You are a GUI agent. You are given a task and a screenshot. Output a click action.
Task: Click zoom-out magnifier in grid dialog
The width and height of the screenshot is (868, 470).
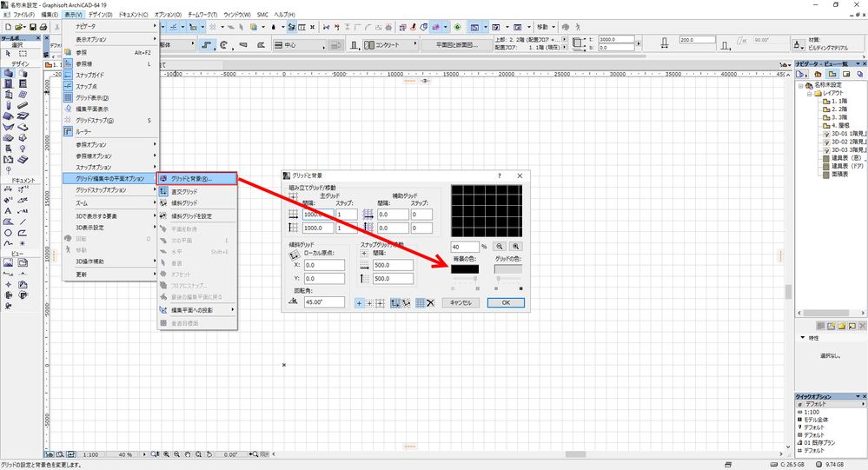point(500,247)
